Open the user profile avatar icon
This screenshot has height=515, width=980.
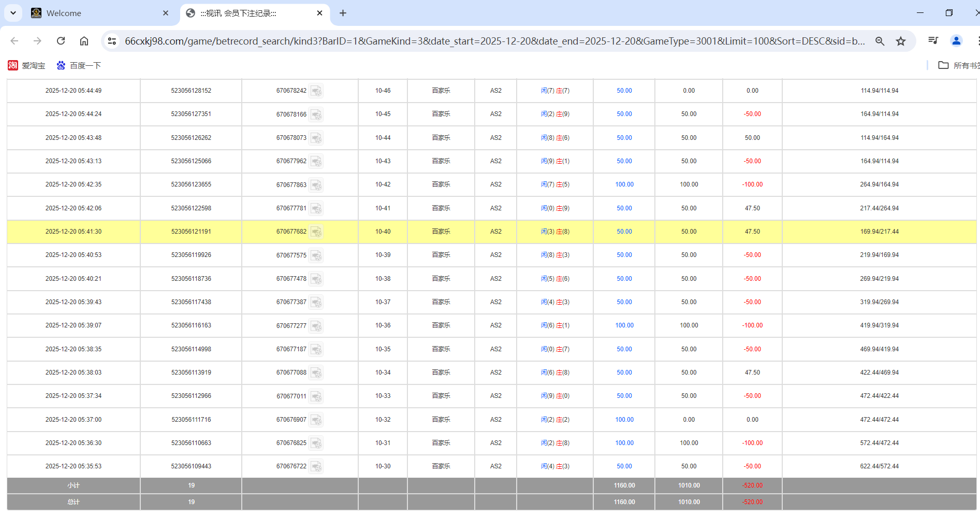956,41
